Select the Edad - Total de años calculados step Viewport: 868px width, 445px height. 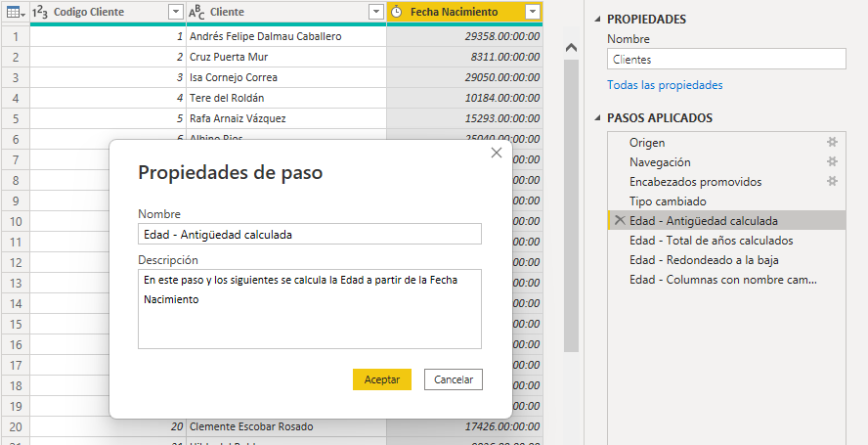coord(726,240)
